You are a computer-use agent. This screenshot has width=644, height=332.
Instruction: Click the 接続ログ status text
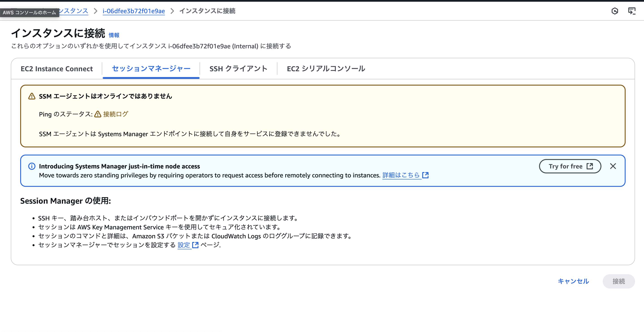[x=115, y=114]
